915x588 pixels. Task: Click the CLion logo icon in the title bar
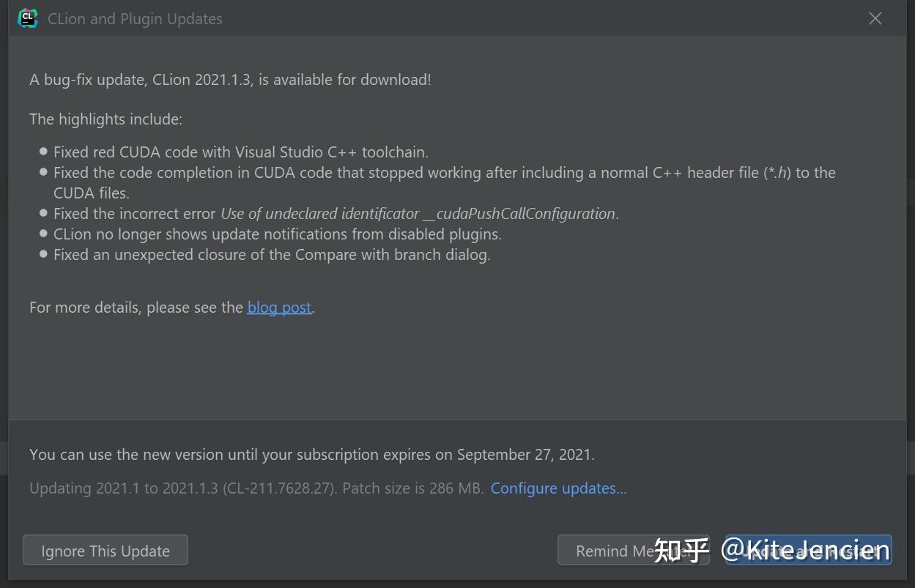click(27, 18)
